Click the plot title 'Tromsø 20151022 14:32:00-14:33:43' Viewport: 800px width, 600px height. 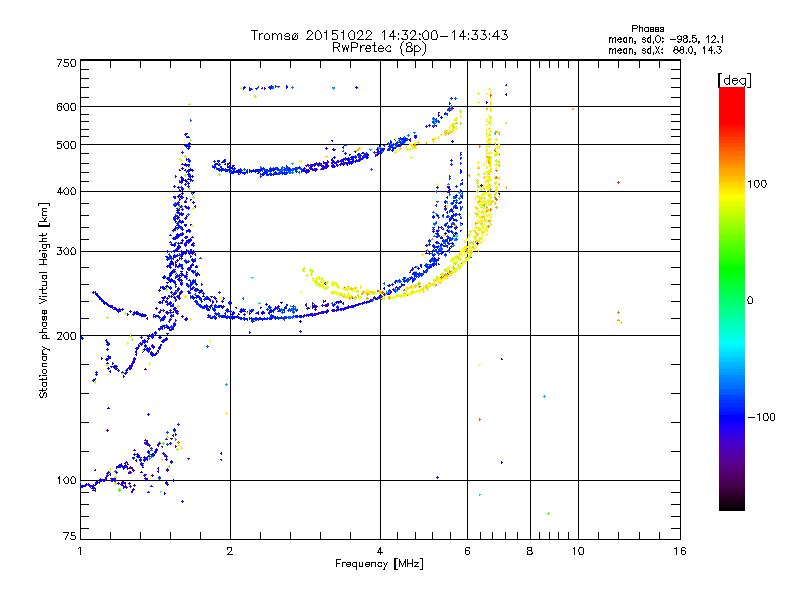click(x=379, y=35)
